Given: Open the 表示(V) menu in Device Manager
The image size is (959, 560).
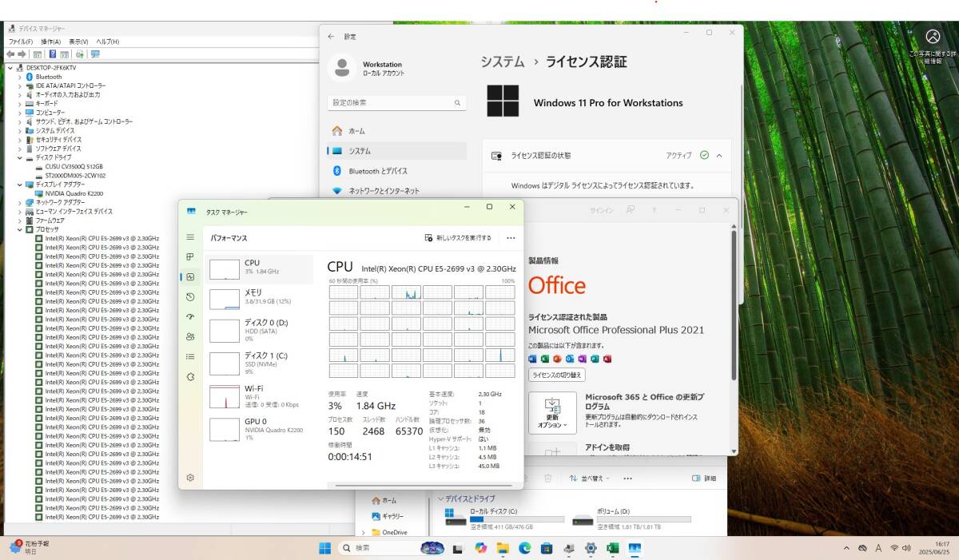Looking at the screenshot, I should pos(78,42).
